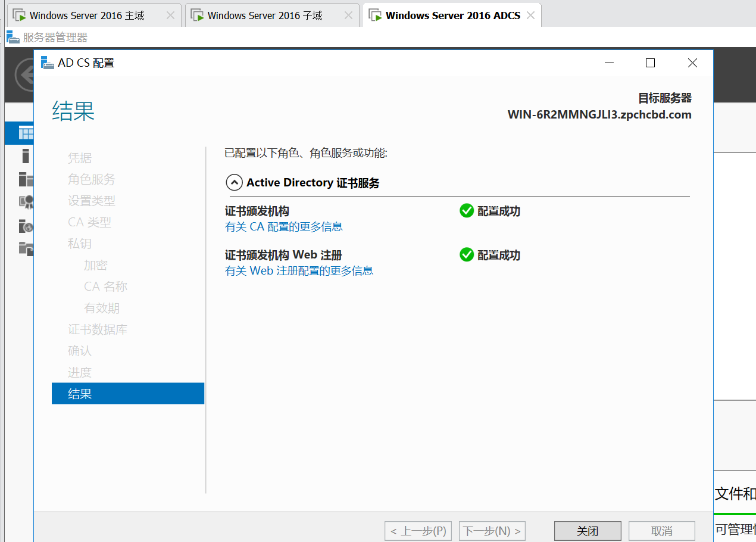The width and height of the screenshot is (756, 542).
Task: Click the Server Manager app icon in title bar
Action: click(x=13, y=37)
